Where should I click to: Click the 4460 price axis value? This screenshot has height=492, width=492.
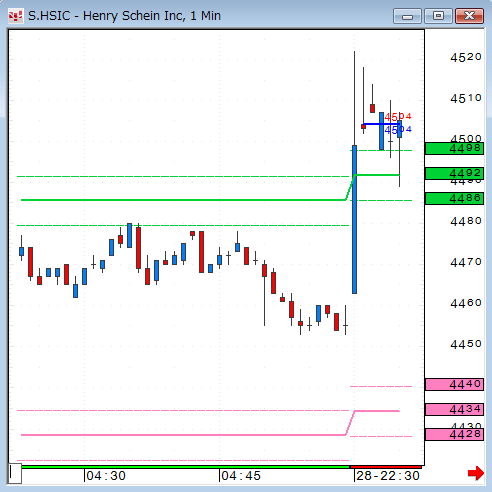coord(466,303)
